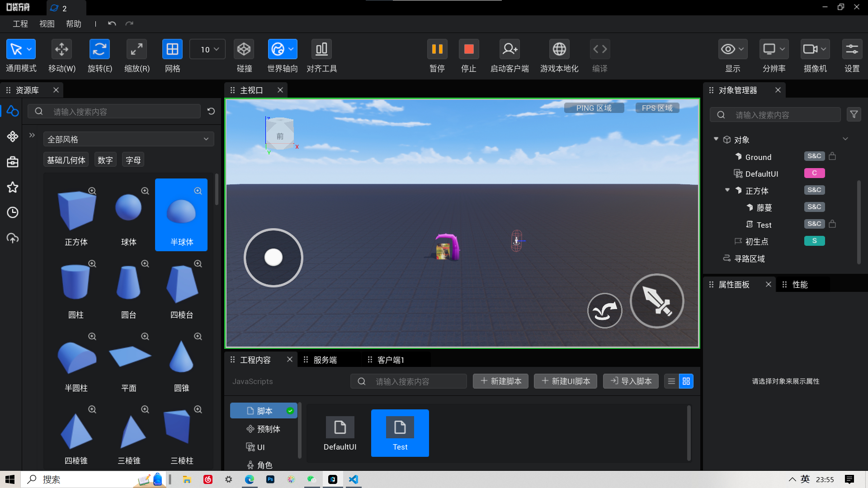Refresh the resource library list
Viewport: 868px width, 488px height.
211,111
